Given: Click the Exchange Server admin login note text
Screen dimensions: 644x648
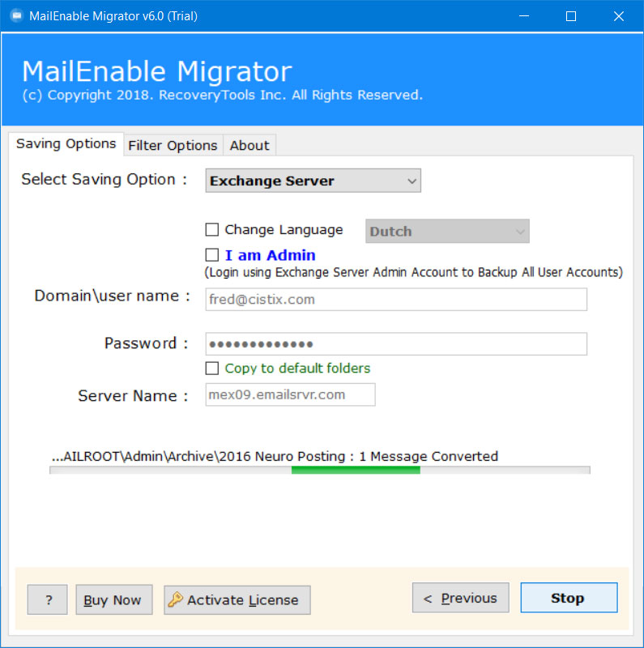Looking at the screenshot, I should 413,272.
